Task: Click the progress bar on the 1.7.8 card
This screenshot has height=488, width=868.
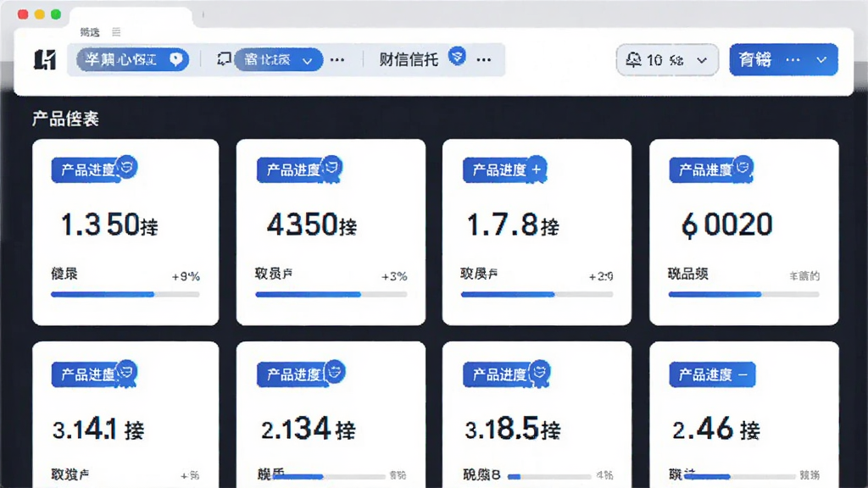Action: pyautogui.click(x=537, y=294)
